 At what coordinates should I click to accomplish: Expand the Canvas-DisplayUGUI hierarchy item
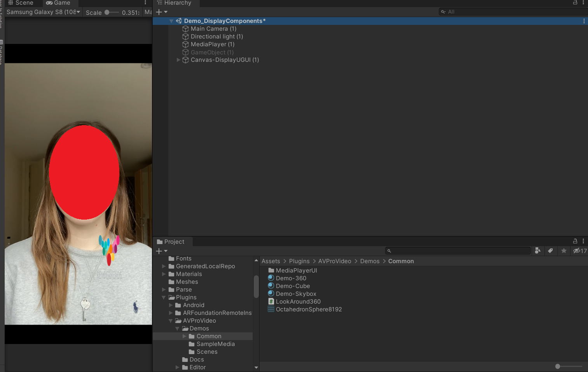pyautogui.click(x=178, y=59)
